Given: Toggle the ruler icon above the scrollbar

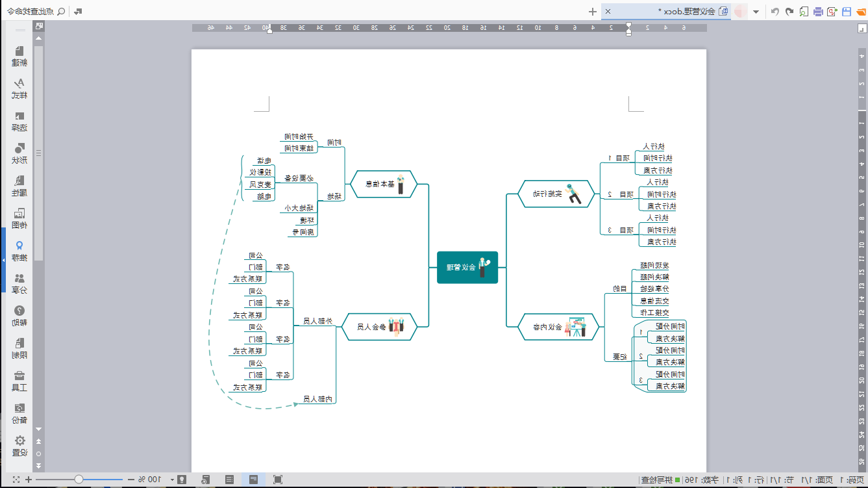Looking at the screenshot, I should click(x=38, y=26).
